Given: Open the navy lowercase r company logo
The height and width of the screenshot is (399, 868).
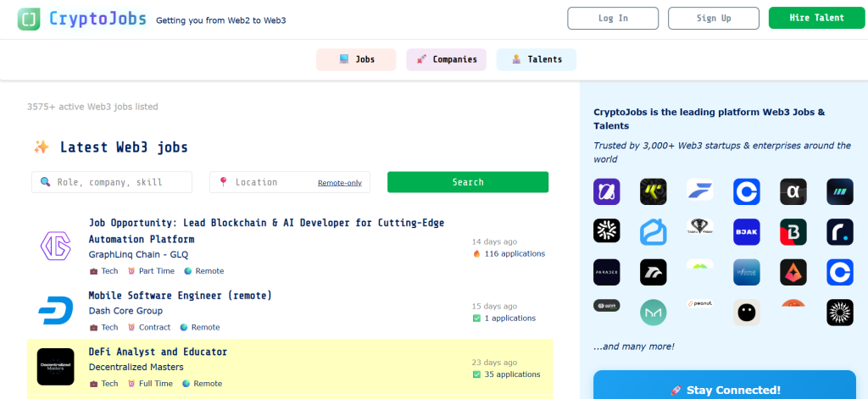Looking at the screenshot, I should click(x=840, y=232).
